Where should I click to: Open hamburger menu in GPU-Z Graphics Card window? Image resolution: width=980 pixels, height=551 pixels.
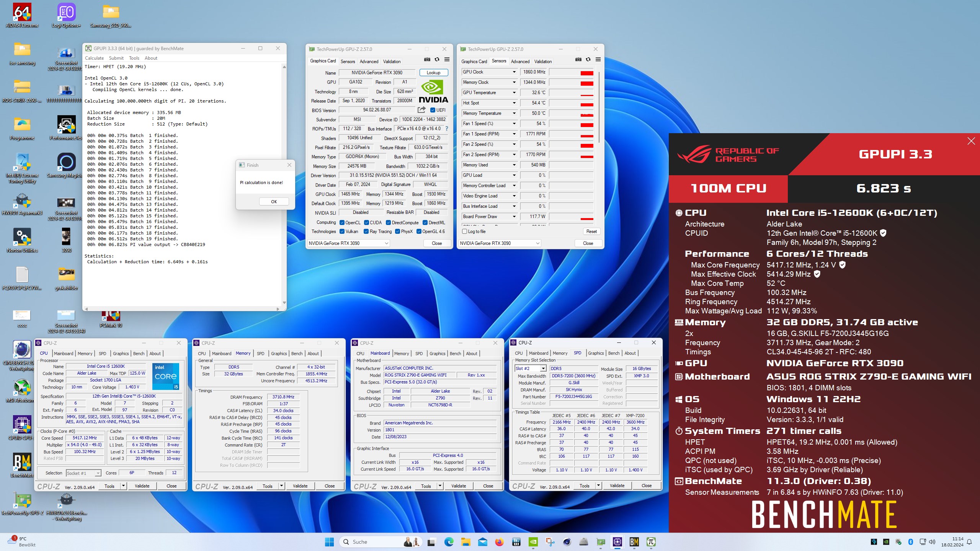tap(447, 59)
